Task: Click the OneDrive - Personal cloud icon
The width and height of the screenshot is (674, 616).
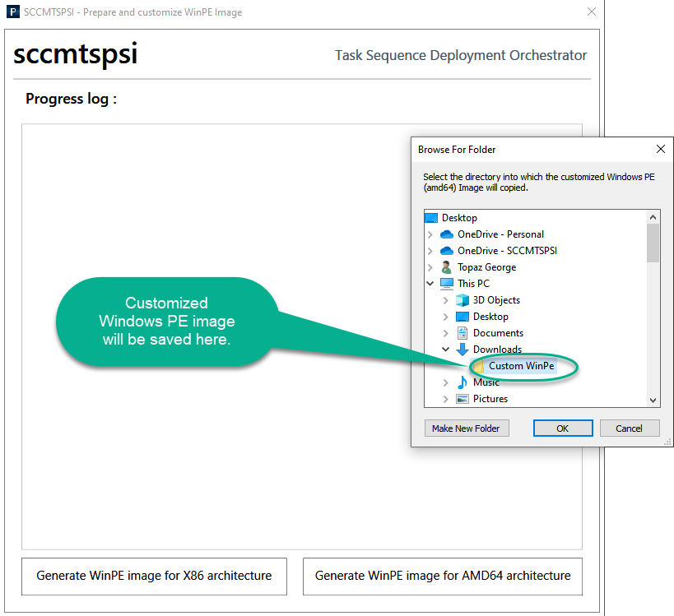Action: point(447,234)
